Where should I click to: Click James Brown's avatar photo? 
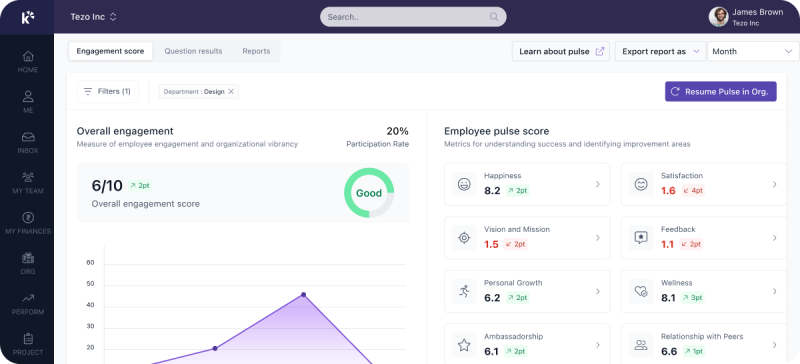(x=718, y=17)
